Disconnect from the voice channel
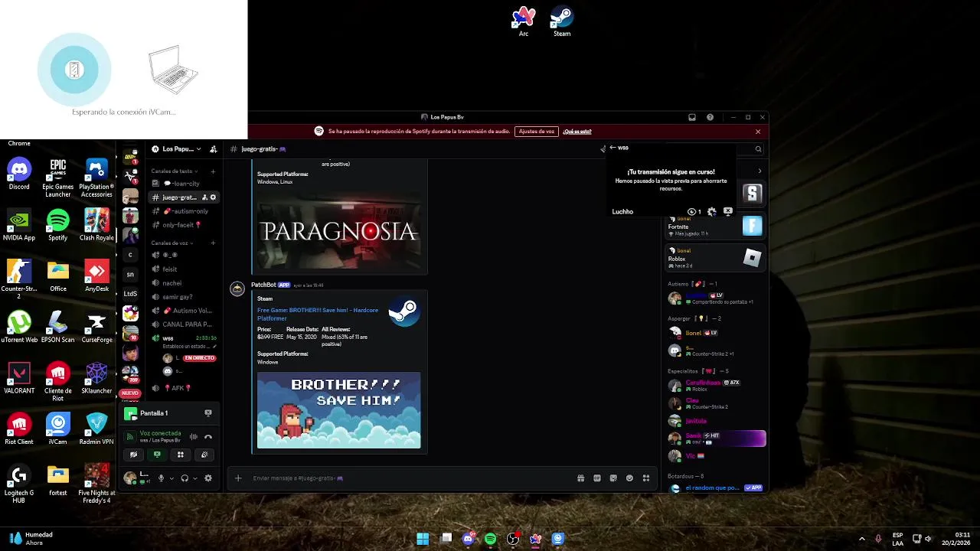 point(207,436)
